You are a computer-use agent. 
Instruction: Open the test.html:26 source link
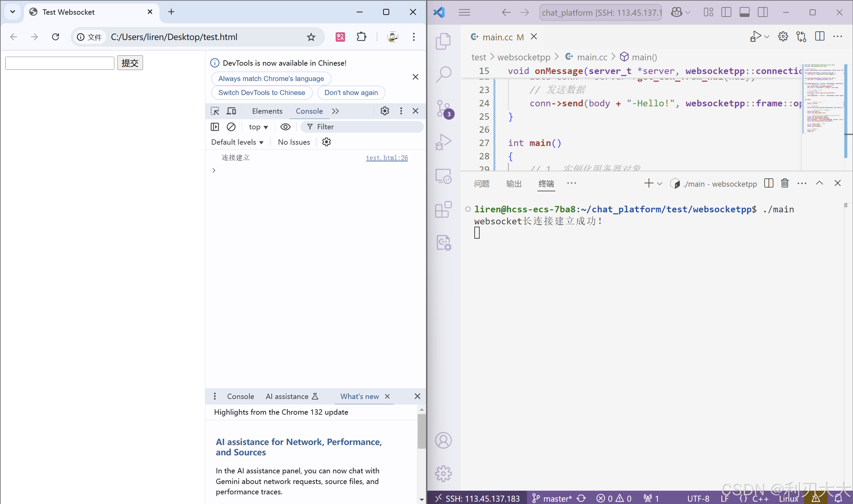(387, 158)
